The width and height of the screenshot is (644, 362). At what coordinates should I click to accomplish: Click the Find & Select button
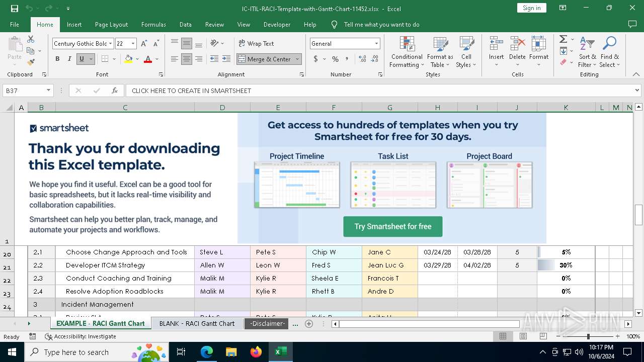(610, 52)
